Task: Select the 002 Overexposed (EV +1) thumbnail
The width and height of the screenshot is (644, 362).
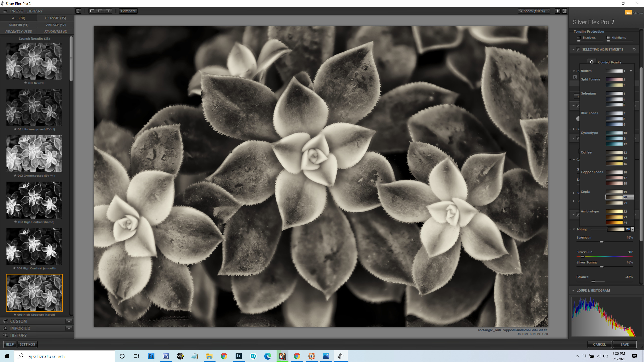Action: (34, 154)
